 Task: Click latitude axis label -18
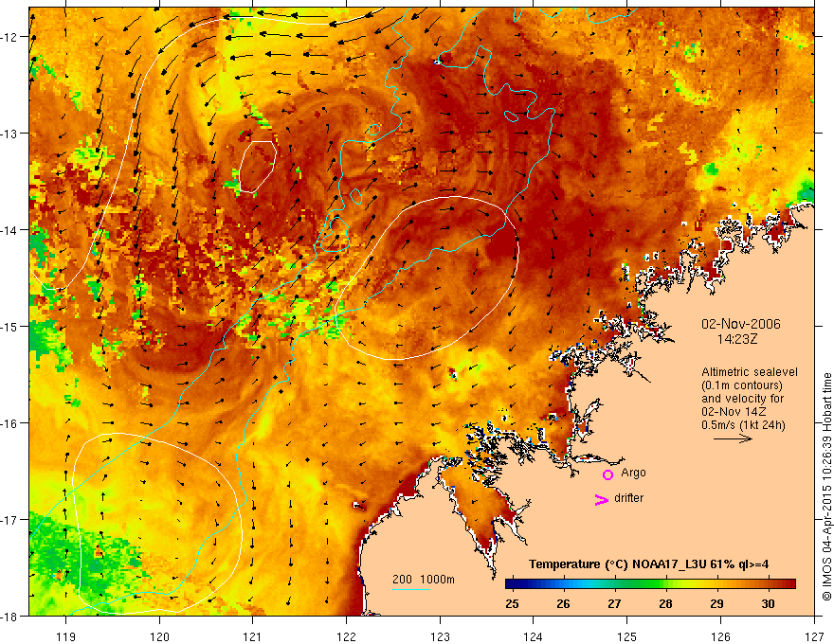click(x=9, y=617)
